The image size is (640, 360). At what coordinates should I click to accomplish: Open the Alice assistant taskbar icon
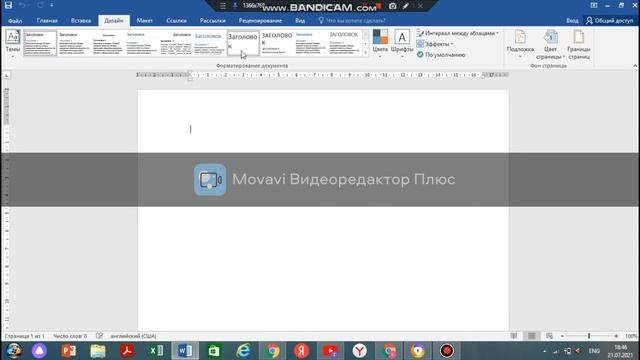[39, 351]
